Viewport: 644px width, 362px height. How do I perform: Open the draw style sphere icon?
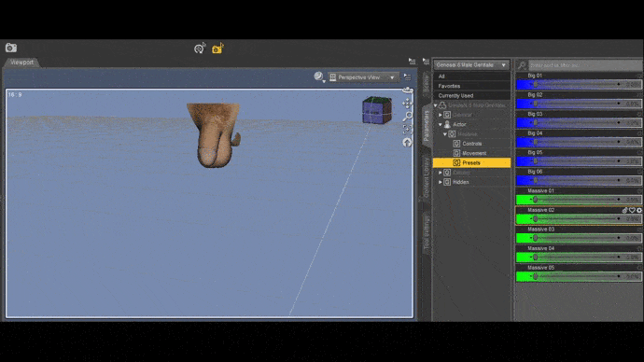tap(318, 77)
